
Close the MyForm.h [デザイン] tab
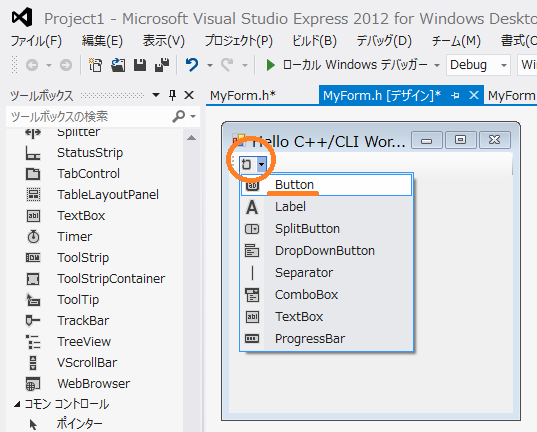point(474,95)
